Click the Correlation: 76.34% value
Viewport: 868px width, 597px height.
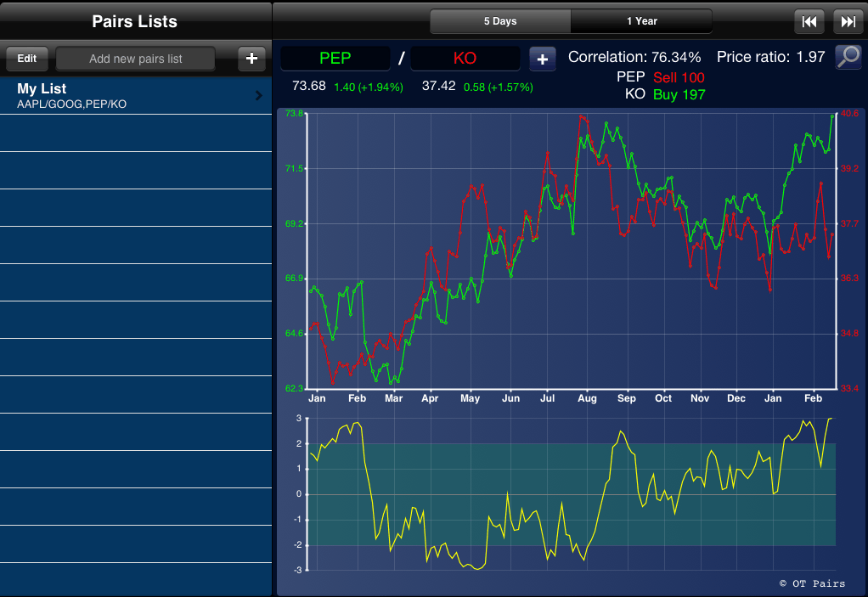tap(634, 57)
